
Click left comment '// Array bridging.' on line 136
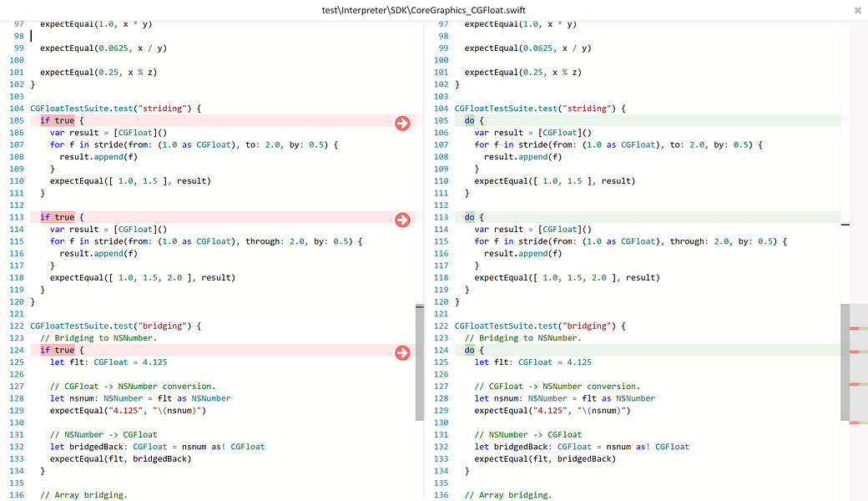pos(83,495)
